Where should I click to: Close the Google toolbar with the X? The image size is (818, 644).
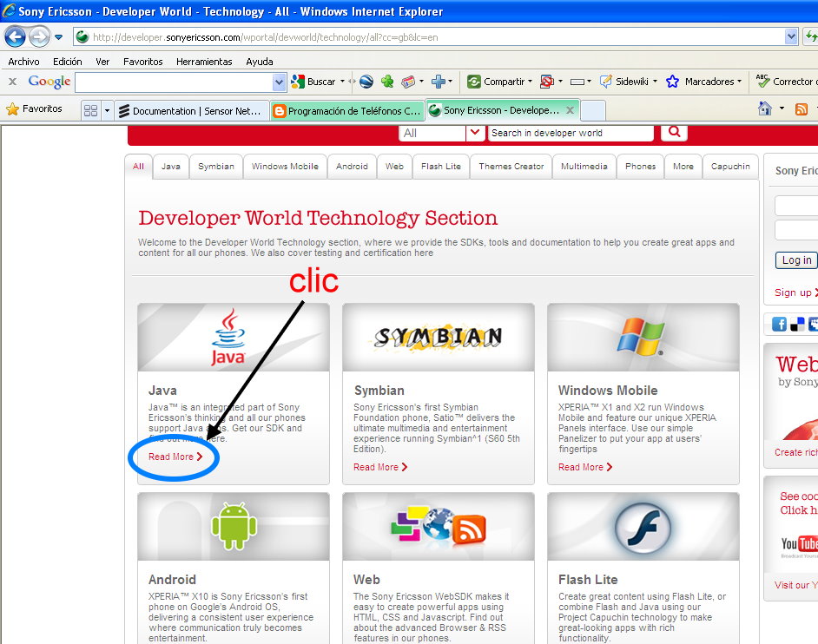tap(12, 82)
